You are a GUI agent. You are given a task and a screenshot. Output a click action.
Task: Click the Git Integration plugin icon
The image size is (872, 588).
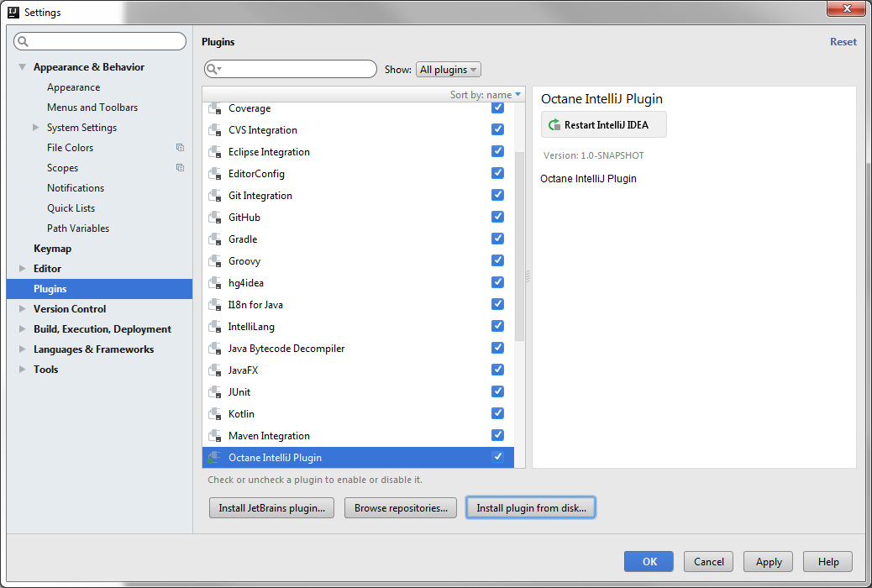[x=214, y=196]
